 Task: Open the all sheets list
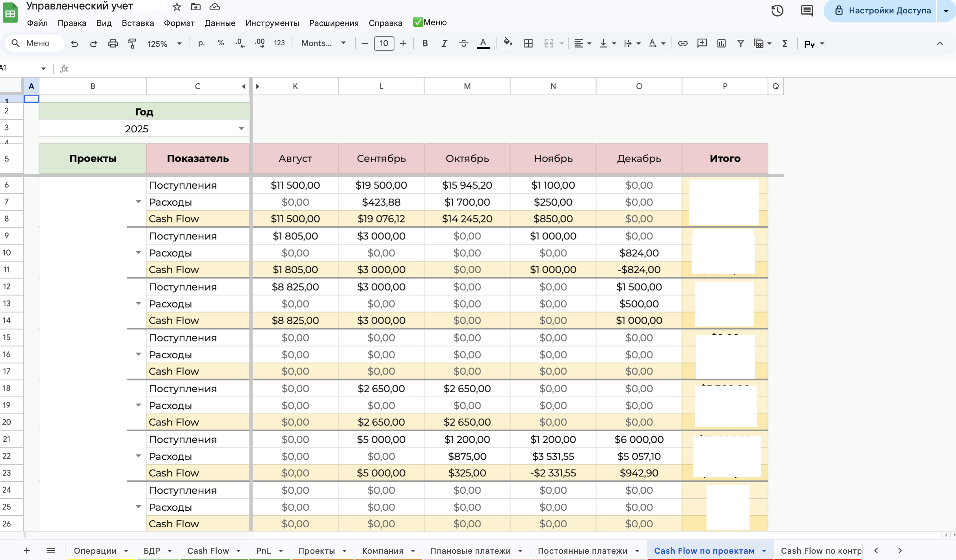pos(50,551)
